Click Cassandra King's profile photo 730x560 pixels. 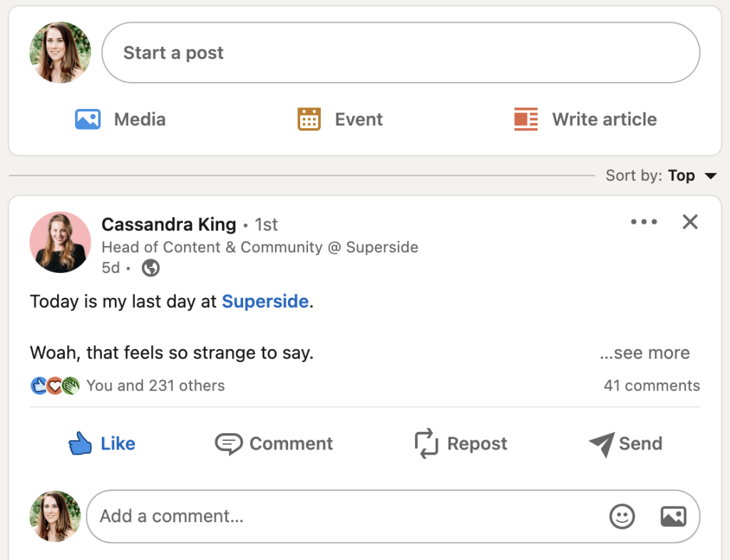(x=60, y=243)
